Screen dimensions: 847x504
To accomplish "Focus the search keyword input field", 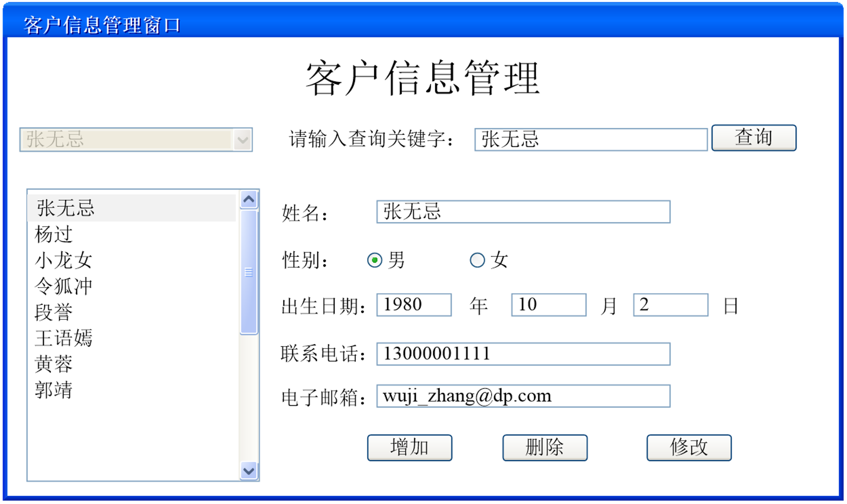I will pyautogui.click(x=591, y=139).
